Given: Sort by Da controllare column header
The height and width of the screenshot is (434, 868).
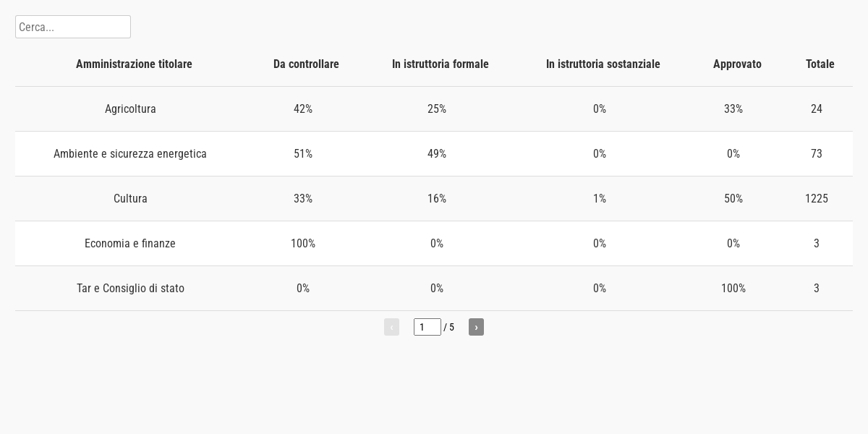Looking at the screenshot, I should (306, 64).
